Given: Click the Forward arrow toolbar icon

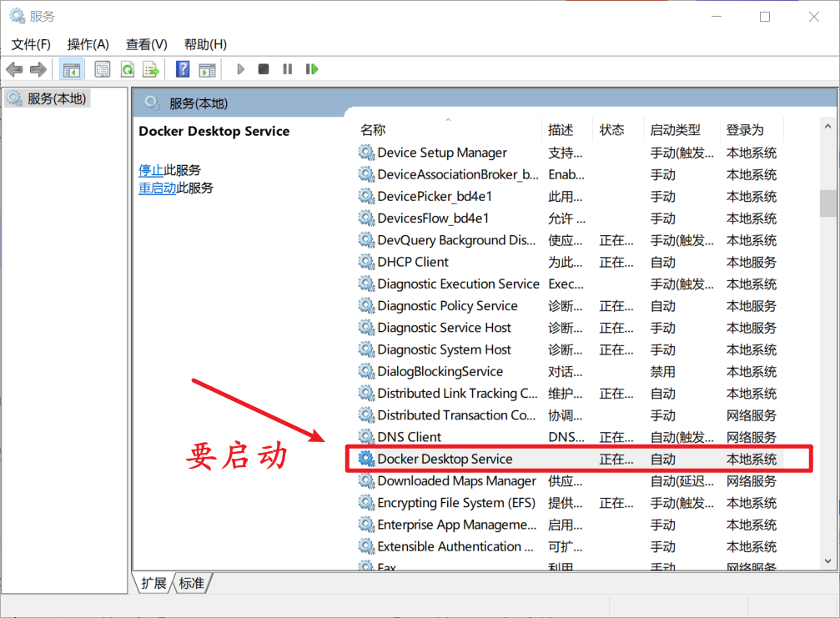Looking at the screenshot, I should point(38,69).
